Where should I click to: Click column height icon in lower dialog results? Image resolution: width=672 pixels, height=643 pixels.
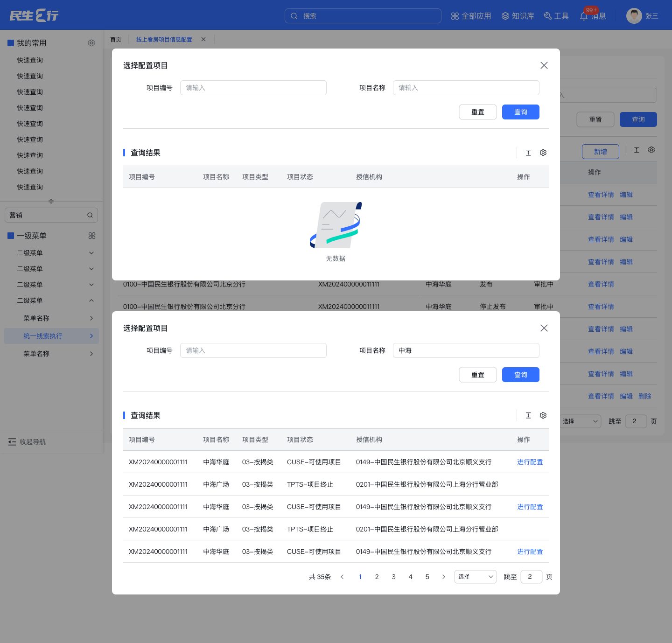(x=528, y=415)
